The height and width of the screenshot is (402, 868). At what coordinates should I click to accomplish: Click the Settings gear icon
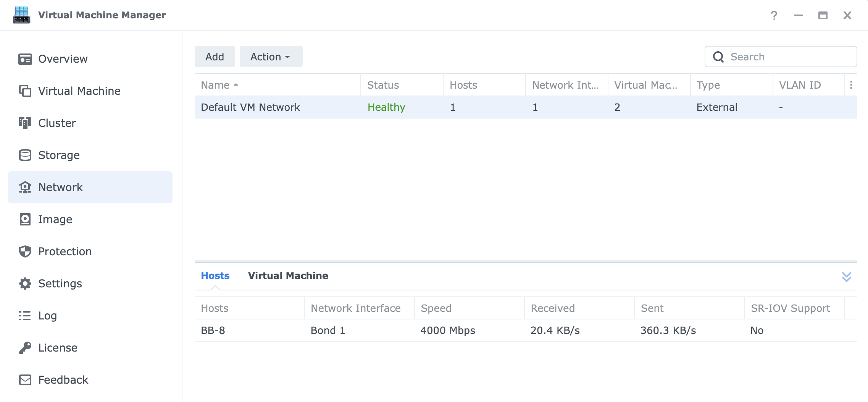(25, 284)
